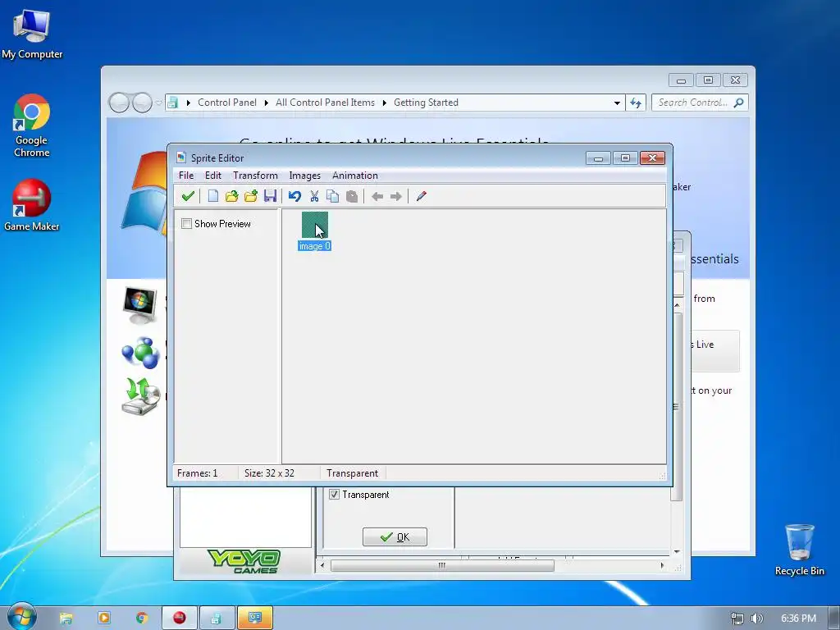Image resolution: width=840 pixels, height=630 pixels.
Task: Open the Windows Start menu
Action: point(21,617)
